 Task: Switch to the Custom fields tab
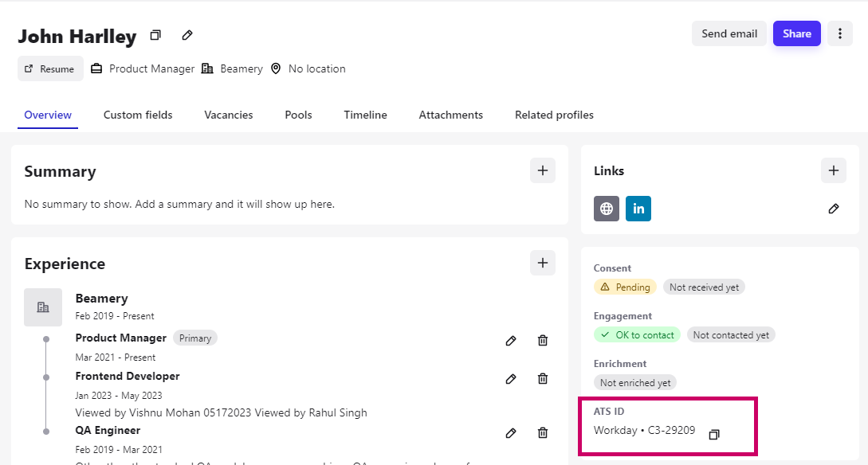[138, 115]
